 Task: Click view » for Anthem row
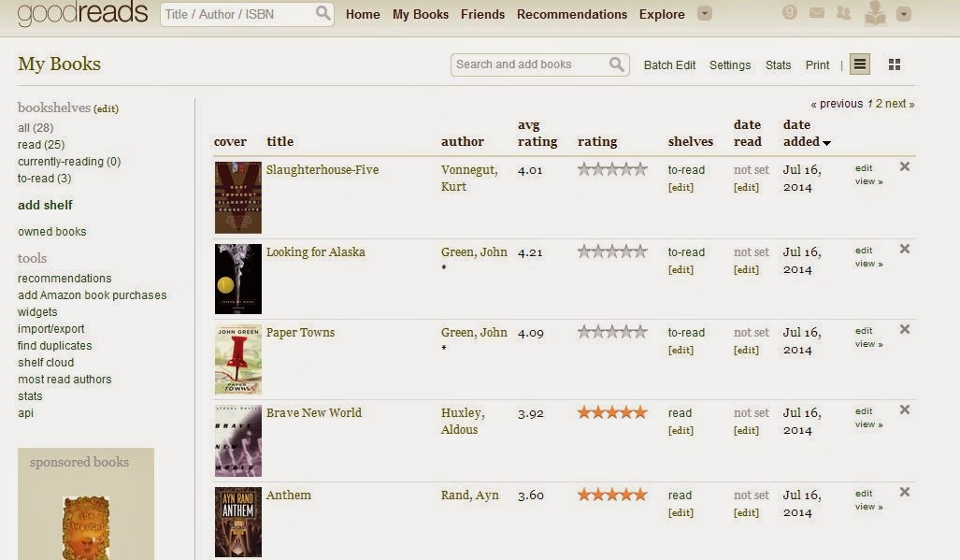tap(868, 506)
